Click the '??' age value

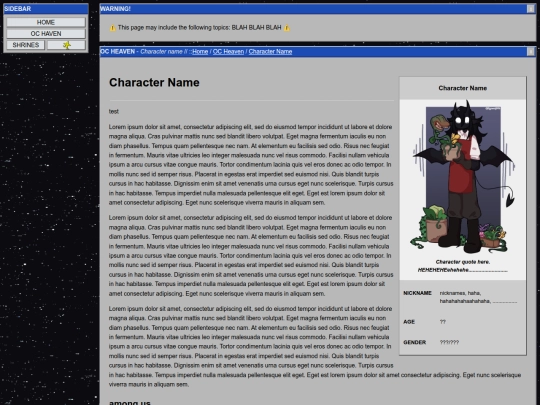(x=443, y=322)
